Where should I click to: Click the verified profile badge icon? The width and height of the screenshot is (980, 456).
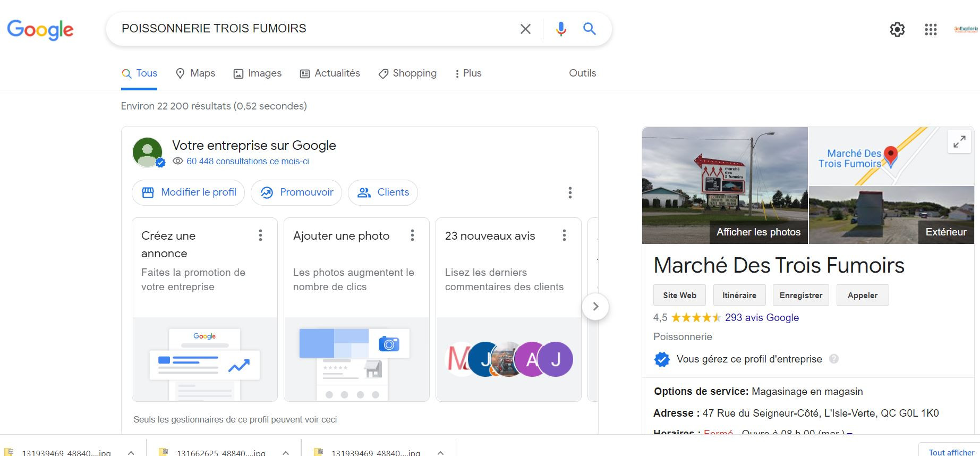pyautogui.click(x=662, y=359)
